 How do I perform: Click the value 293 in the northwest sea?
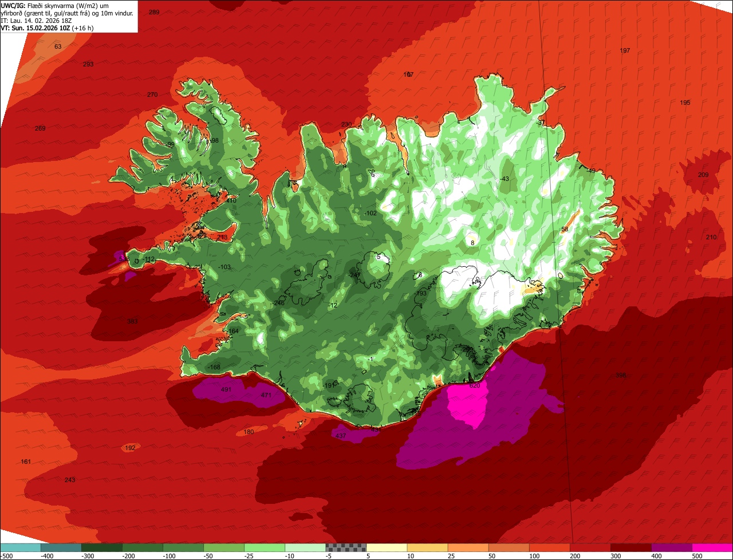88,64
